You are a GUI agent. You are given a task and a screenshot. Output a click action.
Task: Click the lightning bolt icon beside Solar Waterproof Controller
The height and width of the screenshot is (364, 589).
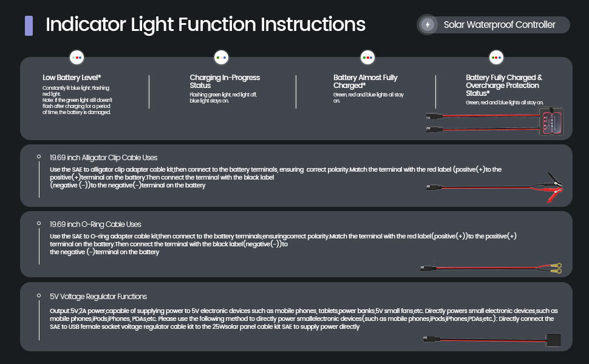427,25
